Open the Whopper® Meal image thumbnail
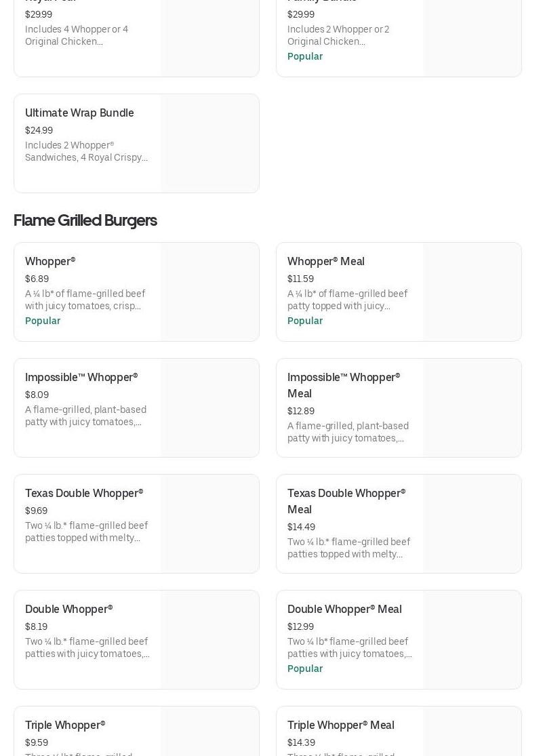Screen dimensions: 545x756 tap(472, 292)
